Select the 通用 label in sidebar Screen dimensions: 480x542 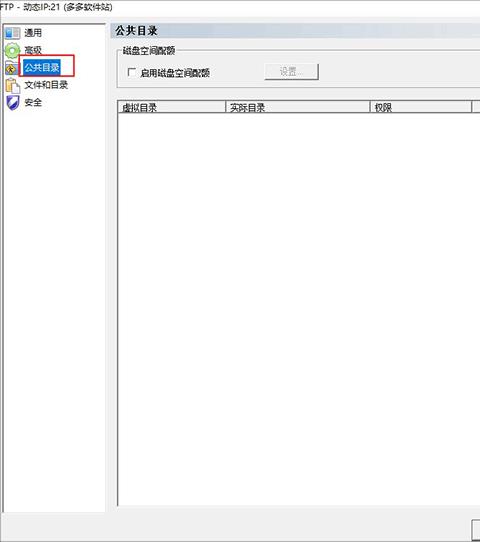[33, 33]
